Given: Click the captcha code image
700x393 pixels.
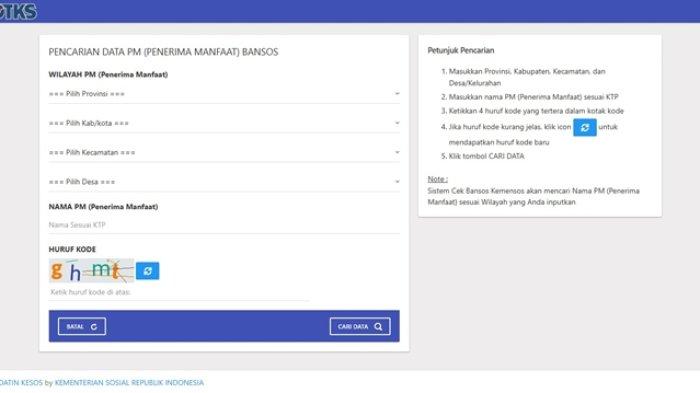Looking at the screenshot, I should 92,271.
